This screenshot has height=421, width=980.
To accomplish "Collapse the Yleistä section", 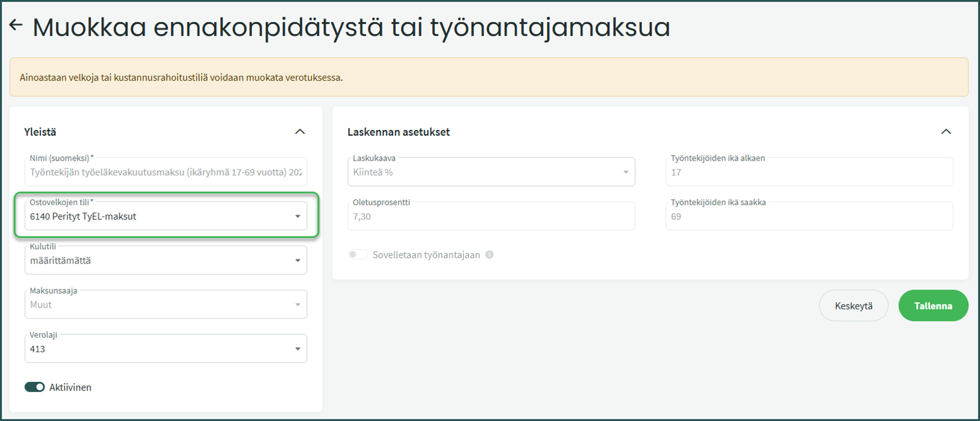I will click(300, 131).
